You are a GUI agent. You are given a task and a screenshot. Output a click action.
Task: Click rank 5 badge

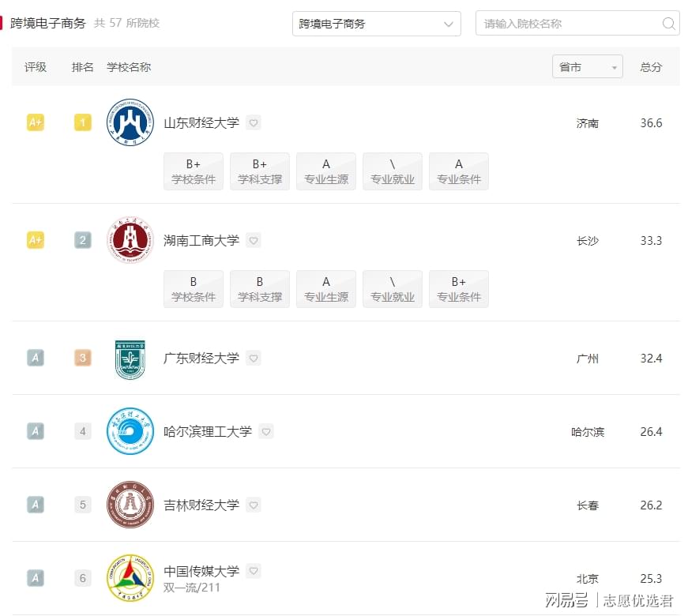[83, 505]
